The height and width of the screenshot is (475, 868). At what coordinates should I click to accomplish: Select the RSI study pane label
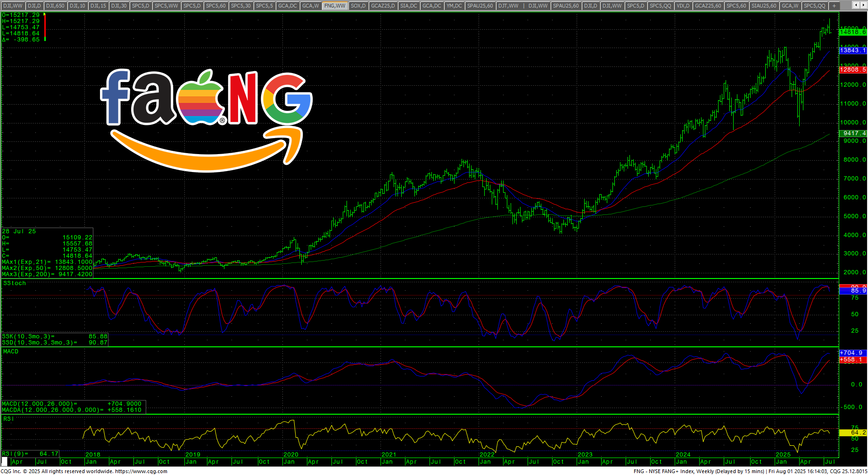pyautogui.click(x=8, y=419)
